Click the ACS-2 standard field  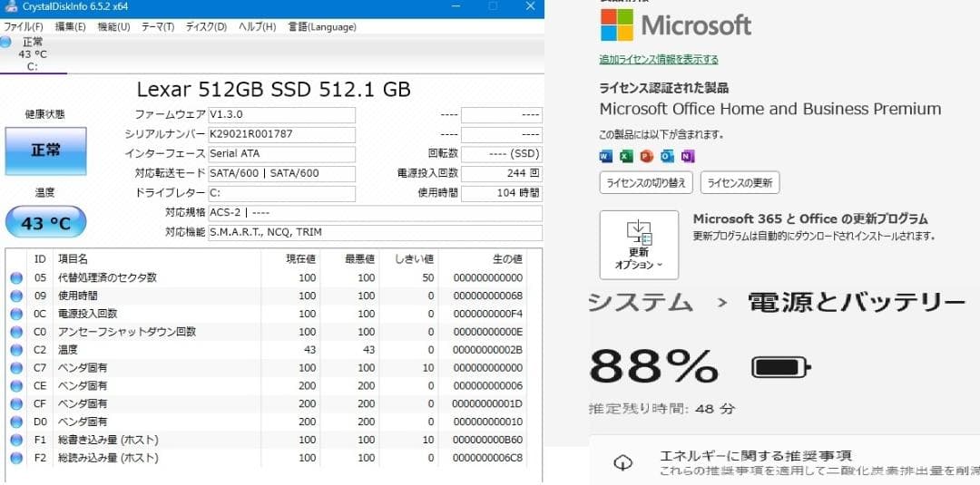point(375,213)
